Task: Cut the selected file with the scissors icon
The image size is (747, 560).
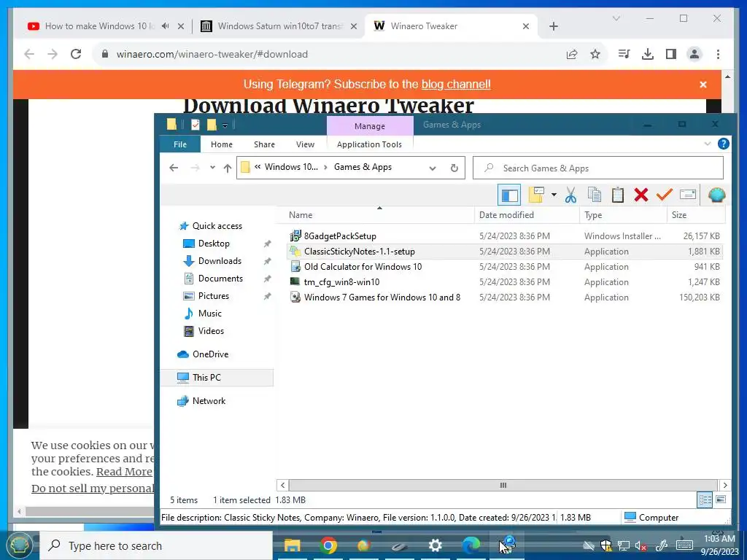Action: click(570, 195)
